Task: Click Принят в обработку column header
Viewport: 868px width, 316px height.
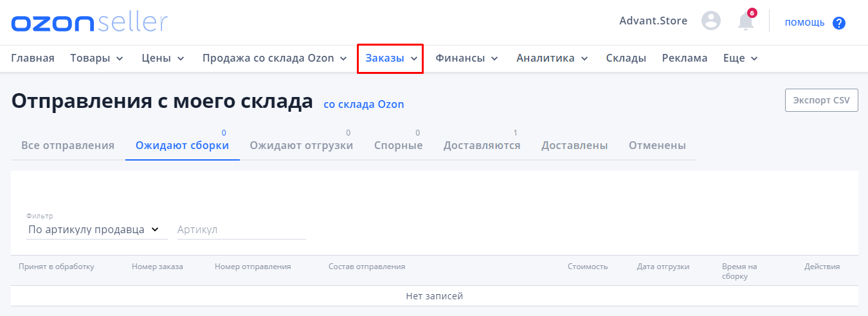Action: pos(57,267)
